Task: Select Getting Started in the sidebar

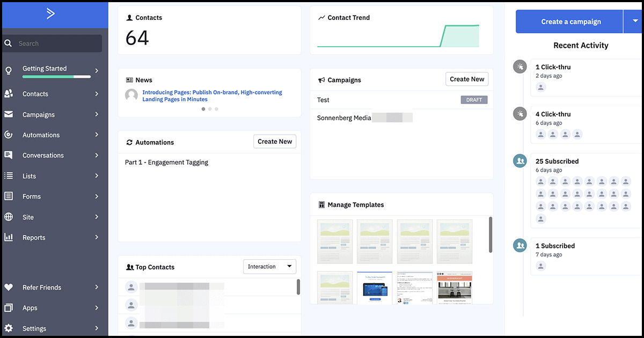Action: [44, 69]
